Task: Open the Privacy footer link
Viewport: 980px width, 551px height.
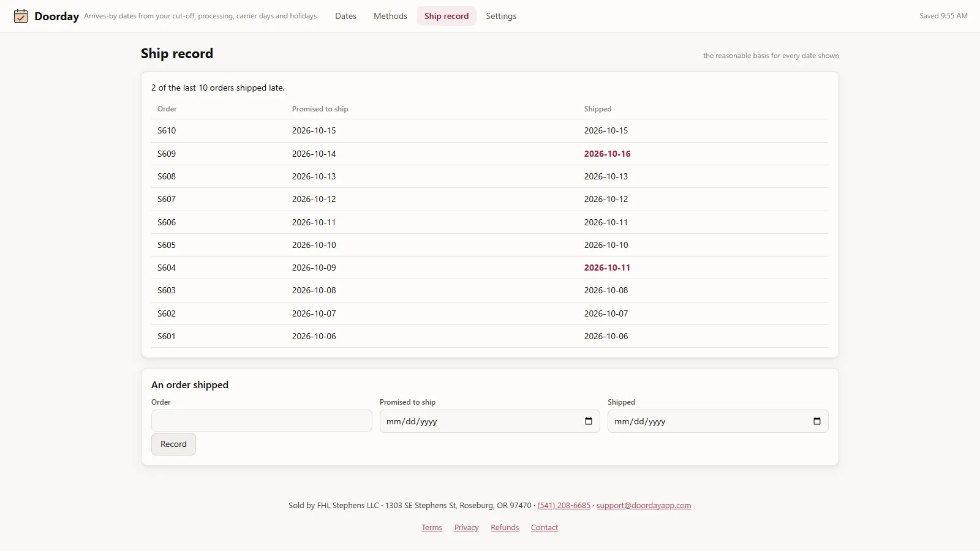Action: point(467,528)
